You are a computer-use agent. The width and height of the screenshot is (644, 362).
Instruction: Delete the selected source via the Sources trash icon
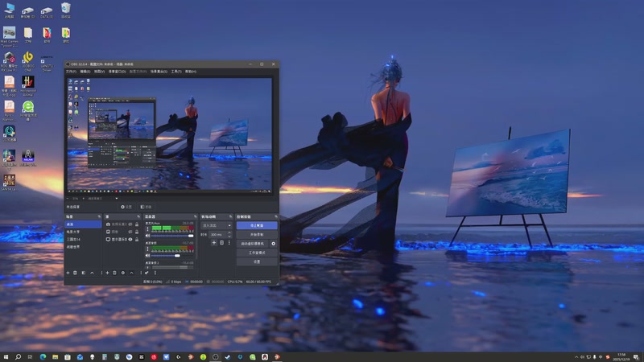[114, 273]
